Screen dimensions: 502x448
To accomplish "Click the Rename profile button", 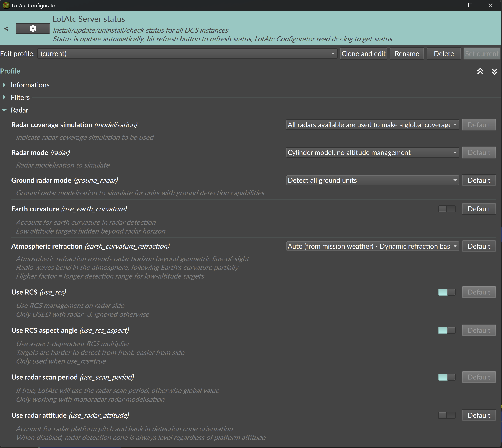I will coord(407,54).
